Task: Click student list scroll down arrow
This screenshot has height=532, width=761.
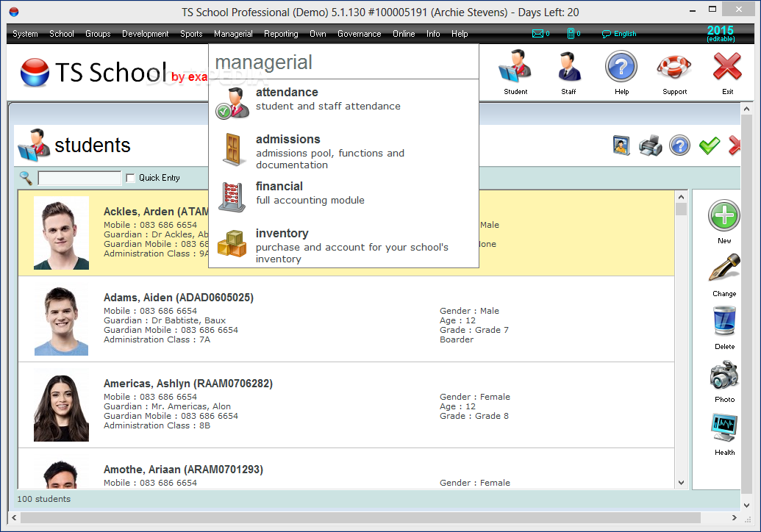Action: click(x=682, y=483)
